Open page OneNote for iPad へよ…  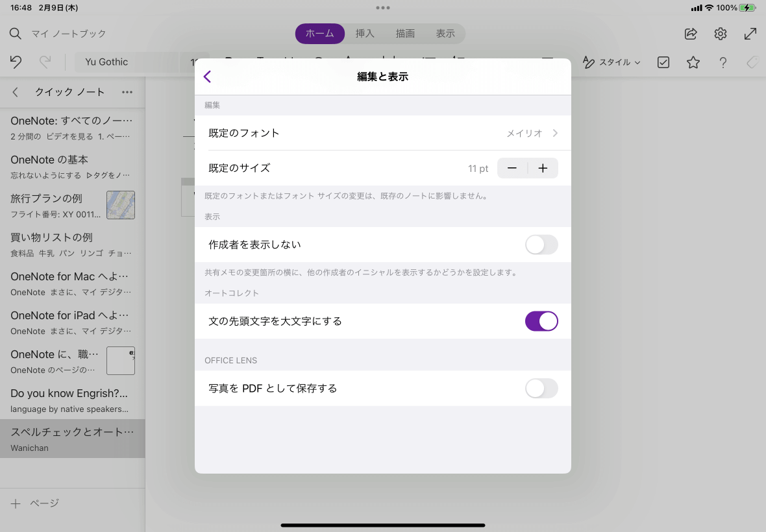click(72, 322)
